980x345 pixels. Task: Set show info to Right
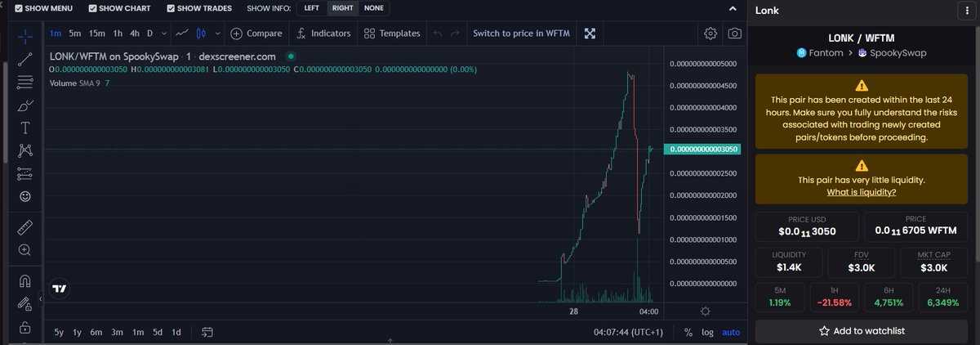[342, 8]
